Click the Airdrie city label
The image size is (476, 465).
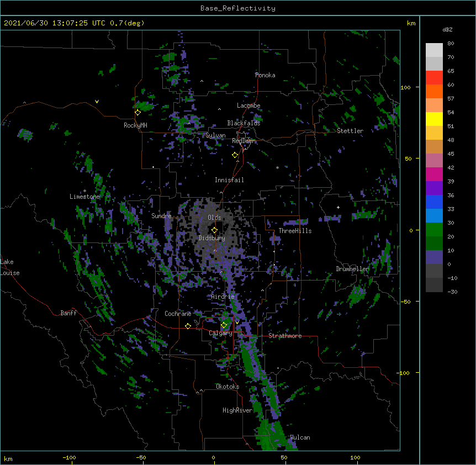click(223, 297)
